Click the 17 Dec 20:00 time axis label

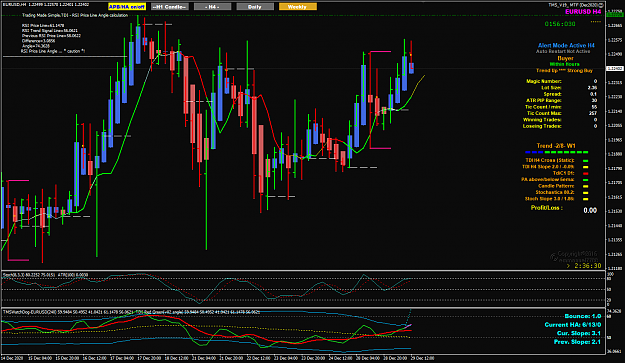point(149,358)
